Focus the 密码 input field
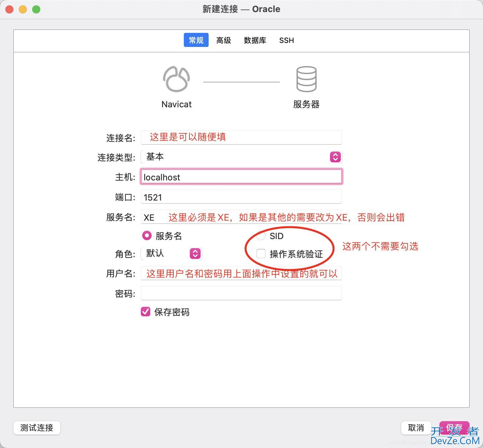The width and height of the screenshot is (483, 448). click(241, 293)
